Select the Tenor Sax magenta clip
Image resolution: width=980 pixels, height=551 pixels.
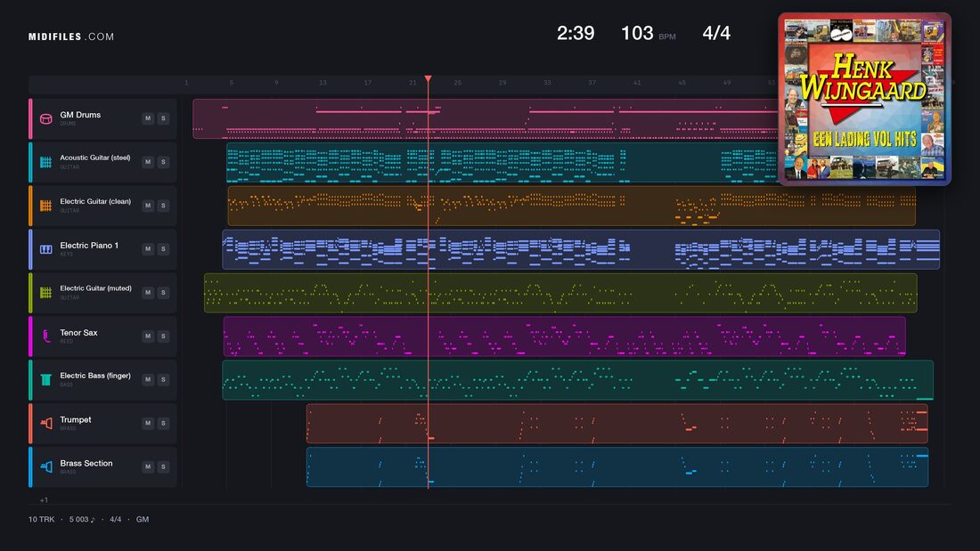pos(564,336)
